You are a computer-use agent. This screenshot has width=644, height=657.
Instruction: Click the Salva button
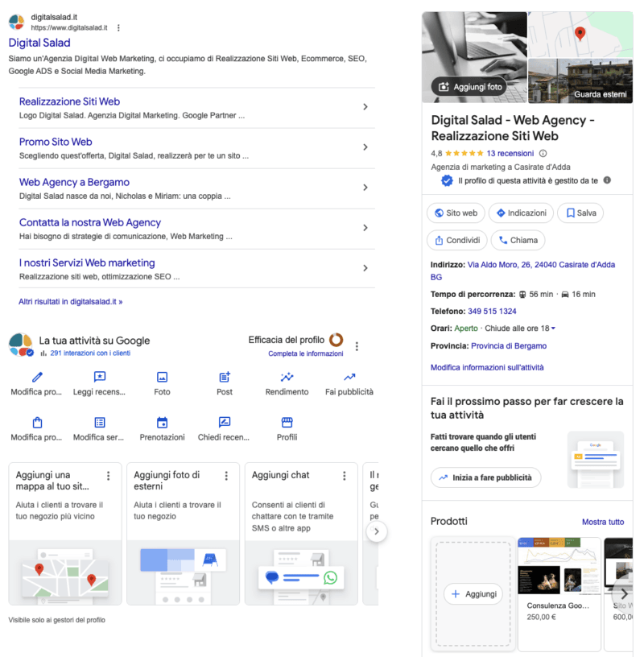580,213
